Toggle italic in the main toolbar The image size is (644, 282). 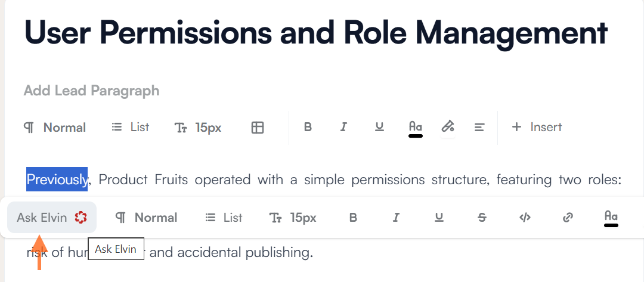[x=343, y=128]
